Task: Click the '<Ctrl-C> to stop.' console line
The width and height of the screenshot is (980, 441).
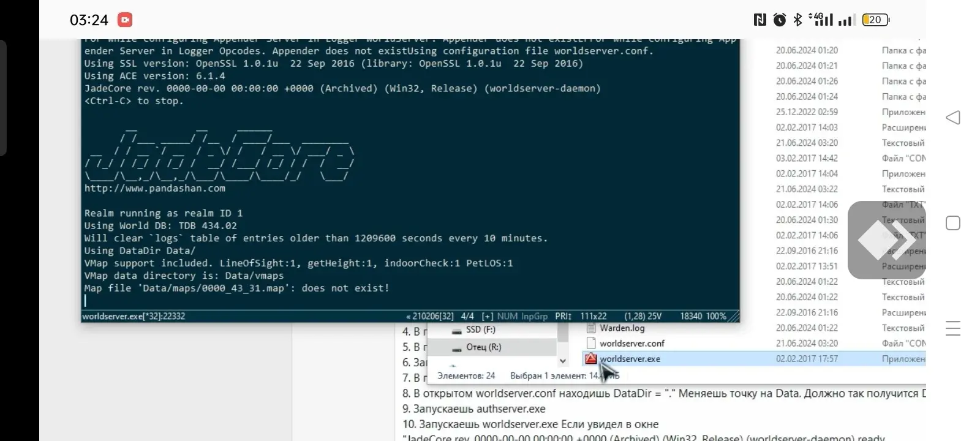Action: tap(134, 100)
